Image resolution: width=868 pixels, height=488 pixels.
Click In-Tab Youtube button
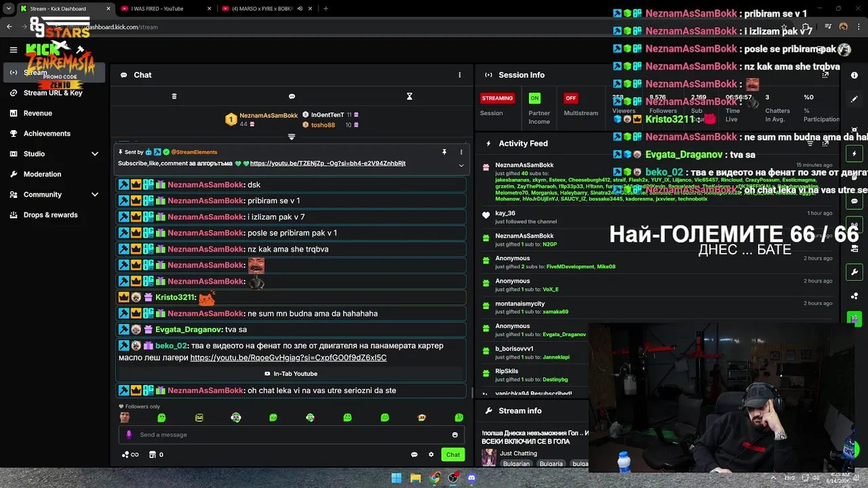click(291, 373)
